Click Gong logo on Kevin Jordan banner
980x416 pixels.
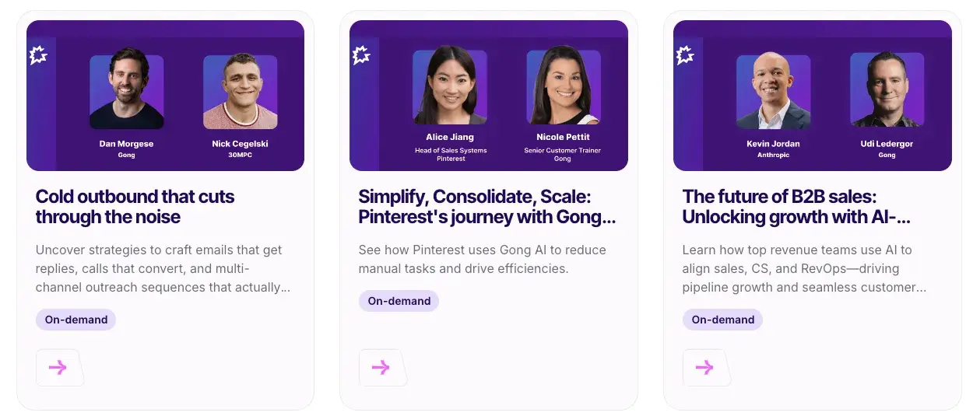point(685,56)
